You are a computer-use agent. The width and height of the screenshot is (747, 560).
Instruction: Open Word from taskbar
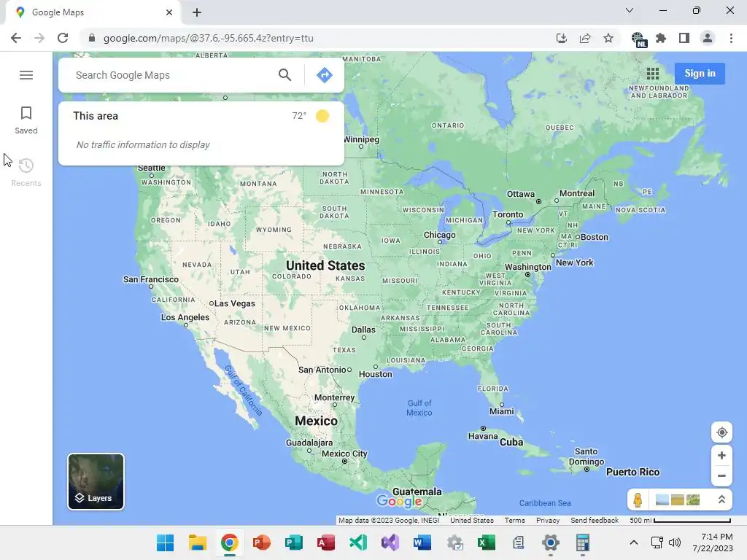pos(422,542)
